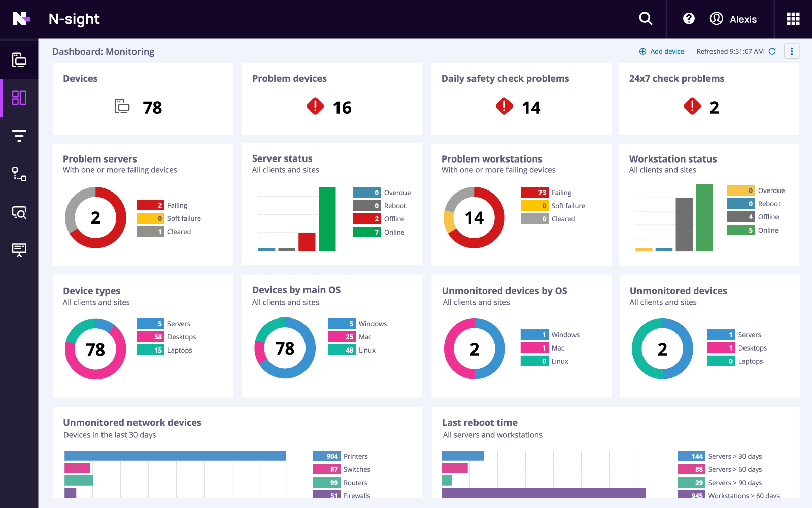Viewport: 812px width, 508px height.
Task: Click the Device types donut chart showing 78
Action: click(95, 349)
